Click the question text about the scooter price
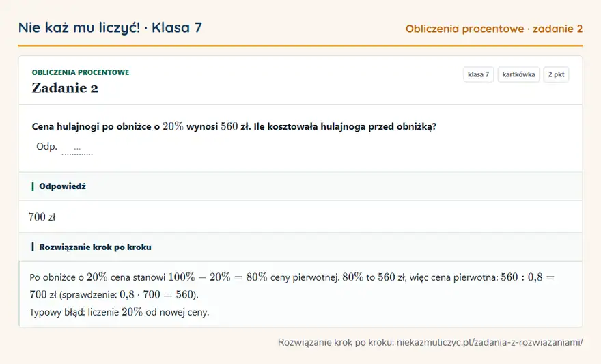The height and width of the screenshot is (364, 601). (234, 126)
